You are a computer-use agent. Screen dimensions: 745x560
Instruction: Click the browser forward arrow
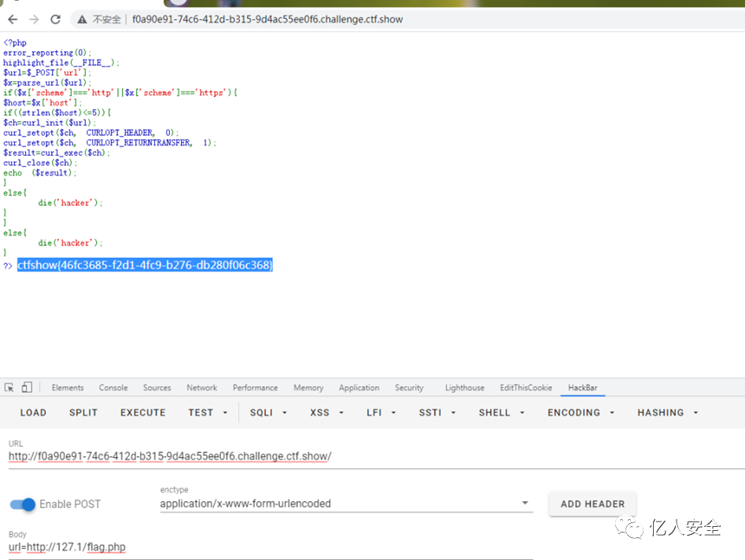(34, 20)
